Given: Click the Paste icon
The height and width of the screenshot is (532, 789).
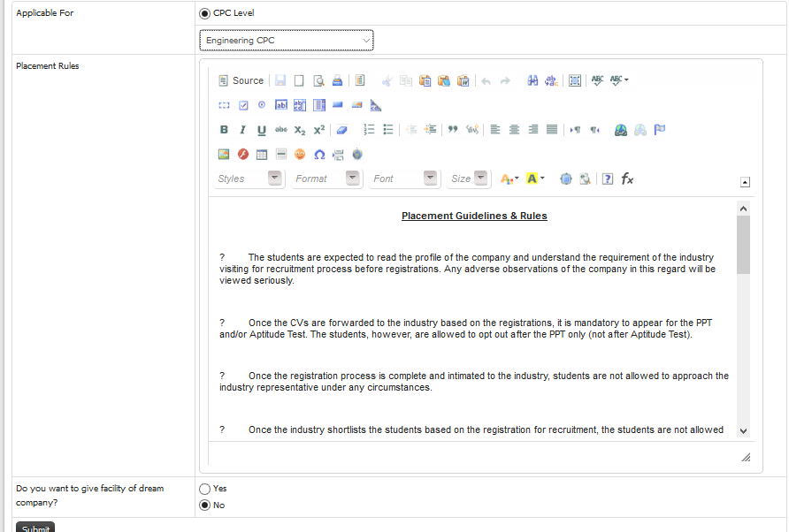Looking at the screenshot, I should pyautogui.click(x=425, y=80).
